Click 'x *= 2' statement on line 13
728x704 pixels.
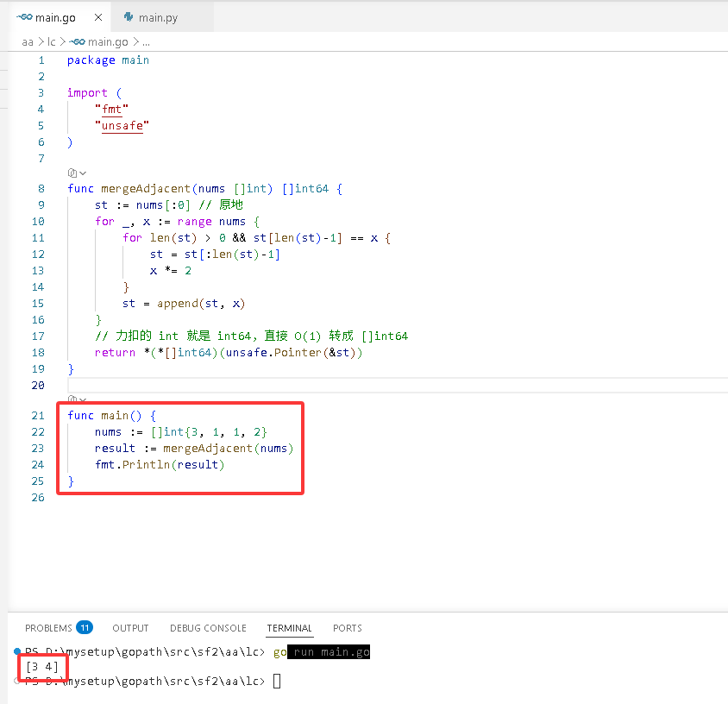coord(171,271)
